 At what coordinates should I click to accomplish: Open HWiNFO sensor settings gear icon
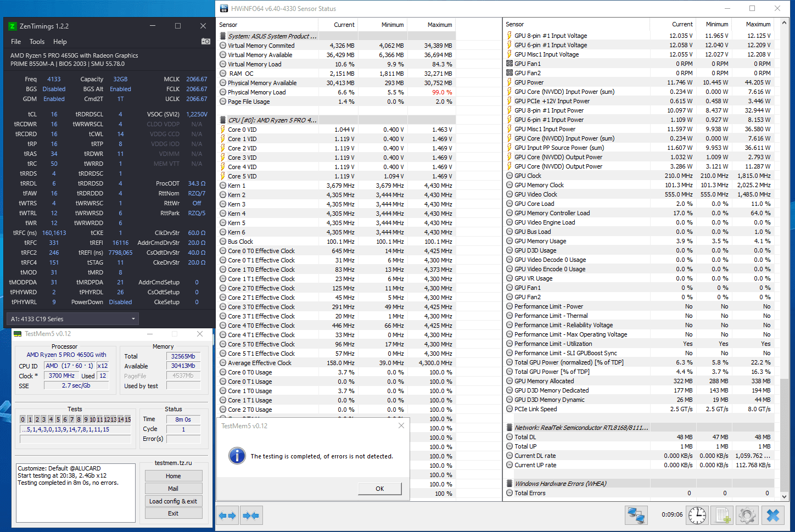(x=747, y=515)
